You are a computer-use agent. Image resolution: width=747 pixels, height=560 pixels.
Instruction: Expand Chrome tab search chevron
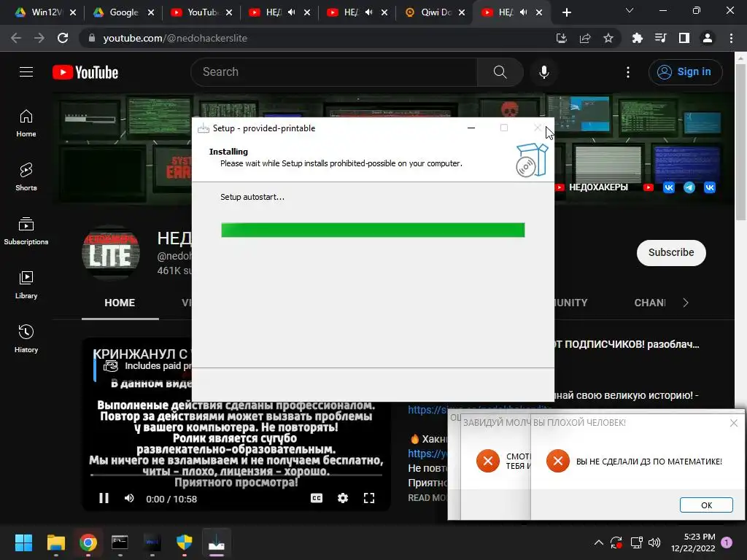[x=630, y=10]
